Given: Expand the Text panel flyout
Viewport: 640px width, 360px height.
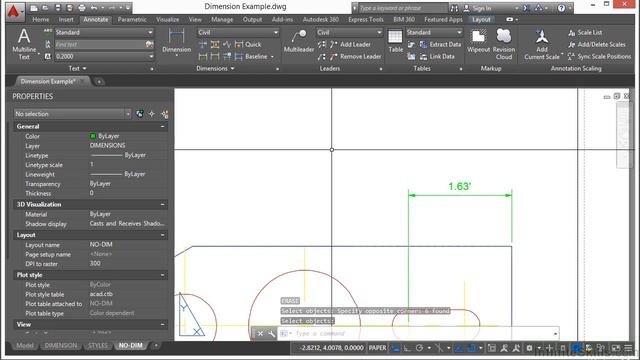Looking at the screenshot, I should (x=78, y=69).
